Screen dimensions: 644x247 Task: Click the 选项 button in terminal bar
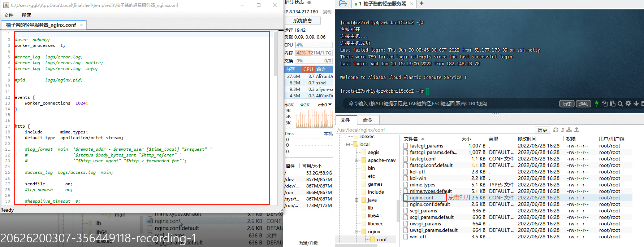click(583, 104)
